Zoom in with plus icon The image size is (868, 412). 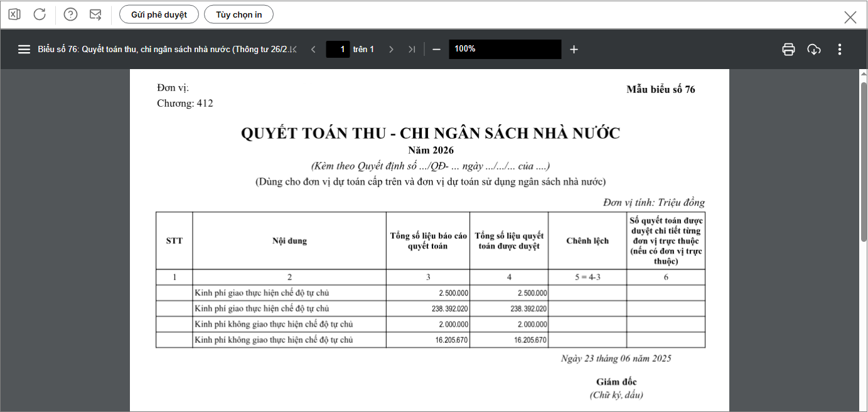tap(574, 49)
